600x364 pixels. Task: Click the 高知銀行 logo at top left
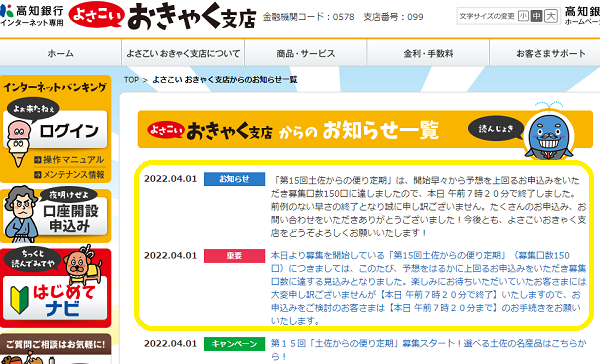pos(32,16)
